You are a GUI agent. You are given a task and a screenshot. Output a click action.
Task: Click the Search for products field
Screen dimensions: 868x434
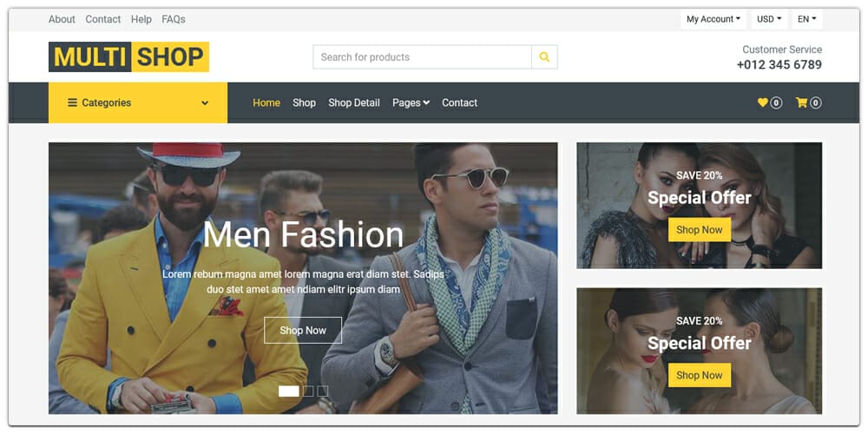coord(422,57)
